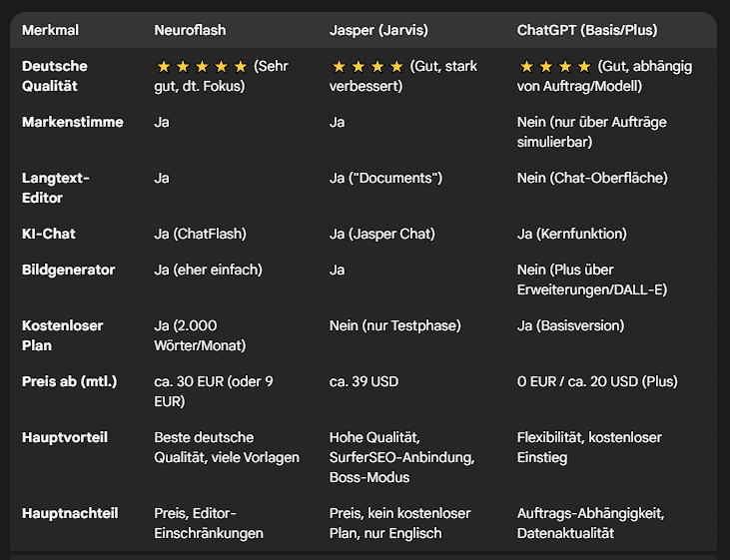Click the Nein (nur Testphase) cell
Viewport: 730px width, 560px height.
coord(394,325)
